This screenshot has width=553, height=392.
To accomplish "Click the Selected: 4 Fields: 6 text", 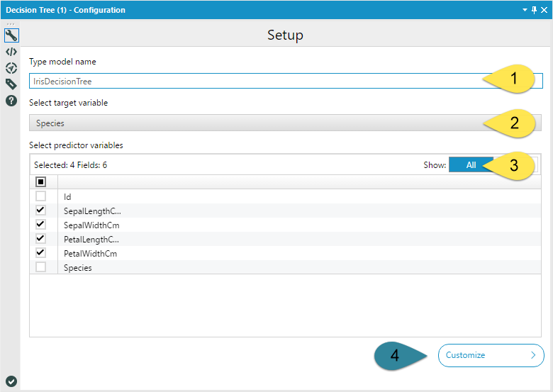I will click(x=70, y=165).
